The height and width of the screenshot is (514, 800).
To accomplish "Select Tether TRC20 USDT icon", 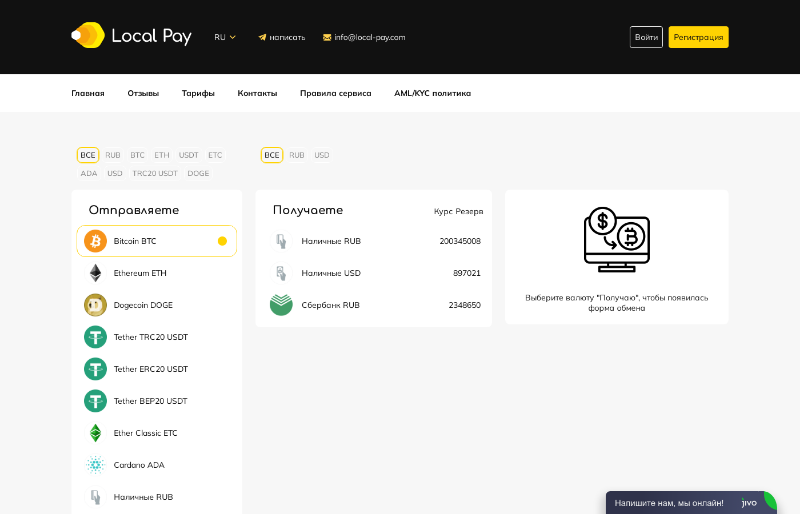I will click(x=95, y=337).
